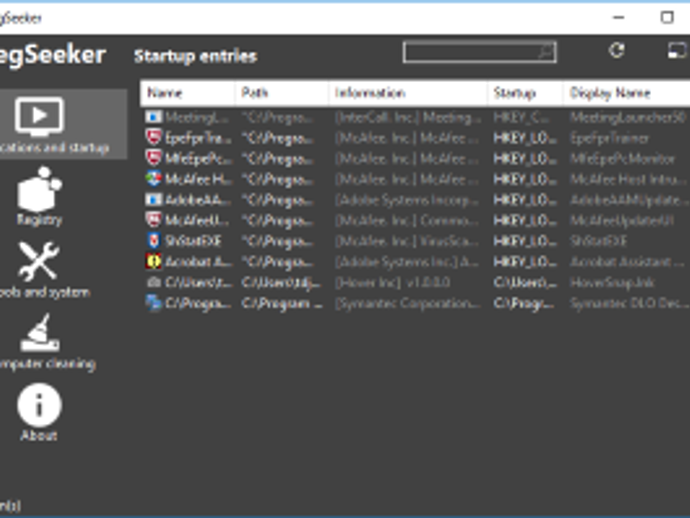
Task: Select the Symantec DLO entry icon
Action: click(x=154, y=303)
